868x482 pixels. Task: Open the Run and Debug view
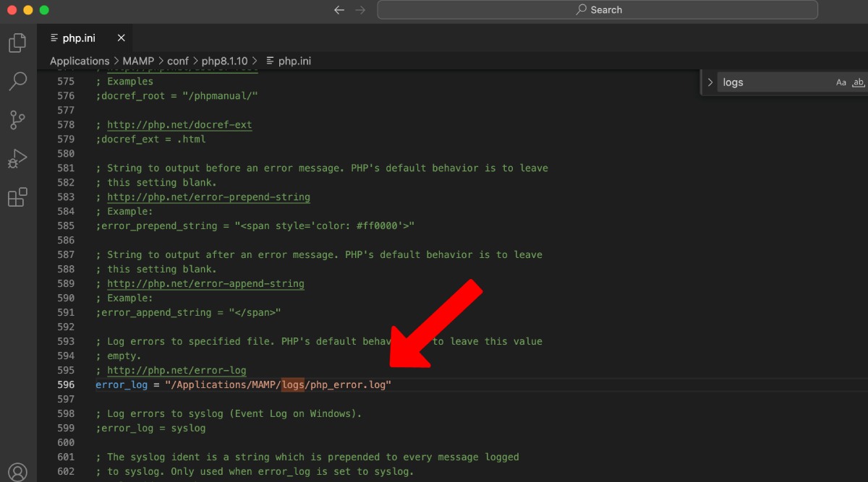(17, 158)
